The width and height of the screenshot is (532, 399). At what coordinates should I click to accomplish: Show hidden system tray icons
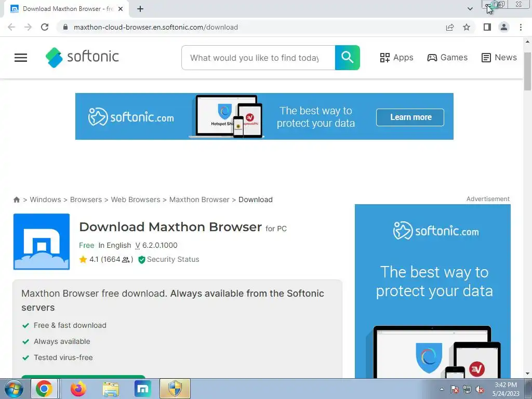(x=442, y=389)
